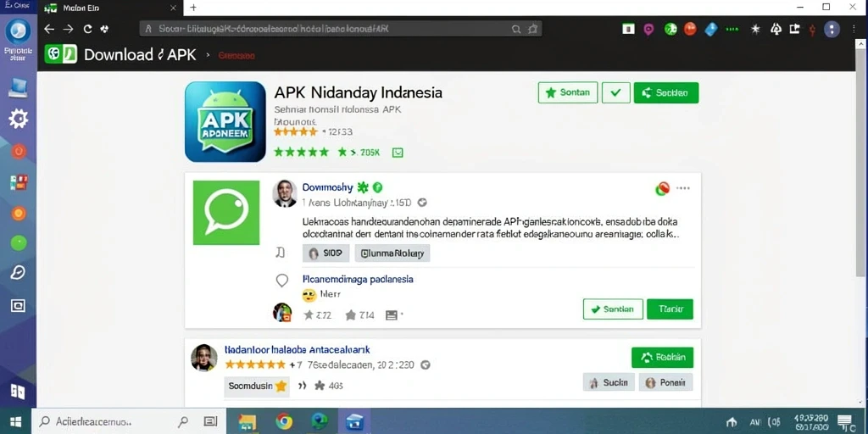Click the comment box icon after 714
Image resolution: width=868 pixels, height=434 pixels.
click(x=392, y=315)
